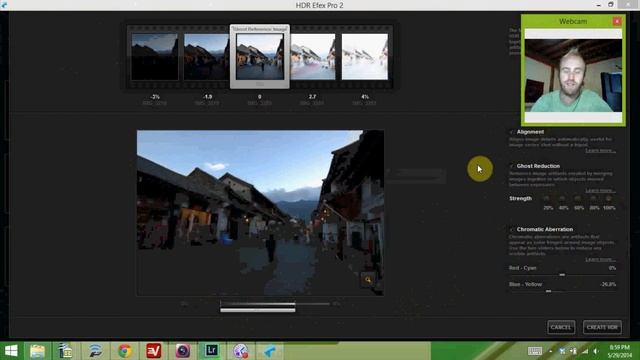The image size is (640, 360).
Task: Click the touch keyboard tray icon
Action: click(535, 351)
